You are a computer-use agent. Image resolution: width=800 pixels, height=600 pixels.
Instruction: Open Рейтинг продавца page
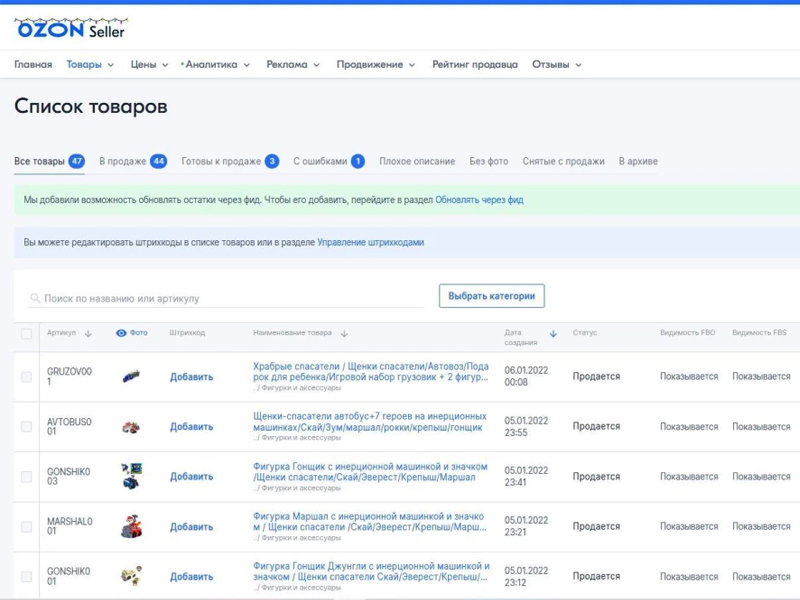pyautogui.click(x=475, y=65)
